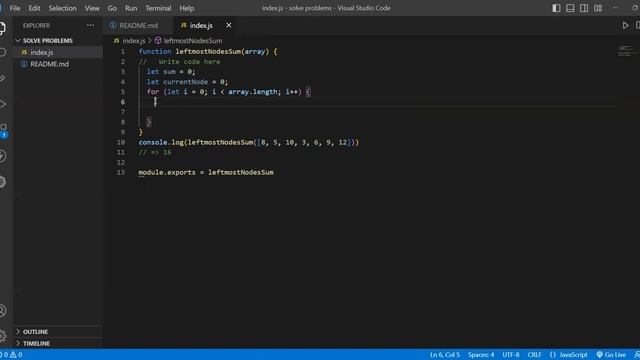
Task: Click the Run Code play button
Action: (x=625, y=25)
